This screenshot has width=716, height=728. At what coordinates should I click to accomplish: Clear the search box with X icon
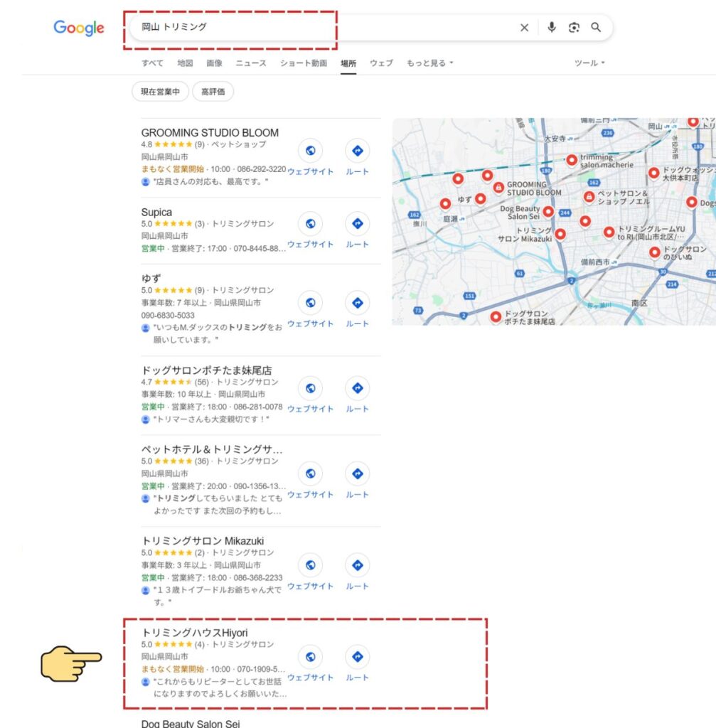pyautogui.click(x=524, y=28)
